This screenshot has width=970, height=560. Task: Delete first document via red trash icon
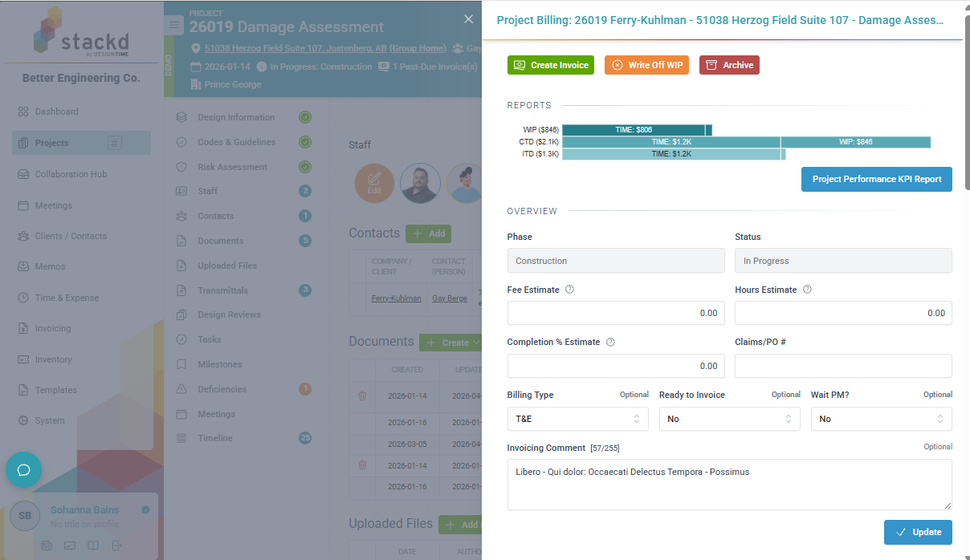[x=362, y=396]
